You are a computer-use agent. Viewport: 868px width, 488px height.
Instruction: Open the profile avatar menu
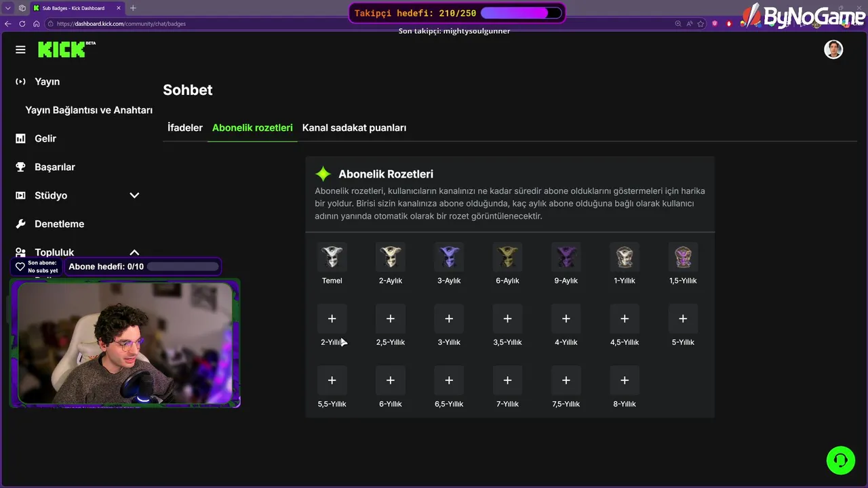(x=833, y=49)
